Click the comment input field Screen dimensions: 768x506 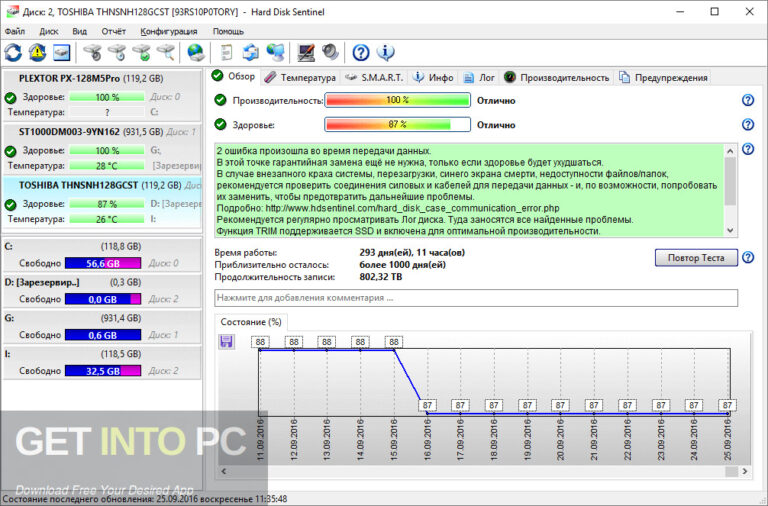(x=476, y=298)
